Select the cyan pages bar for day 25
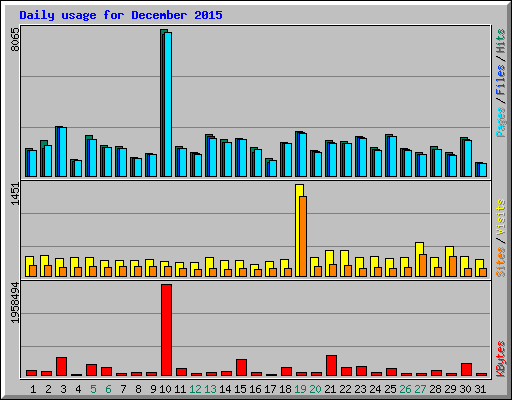 click(393, 156)
